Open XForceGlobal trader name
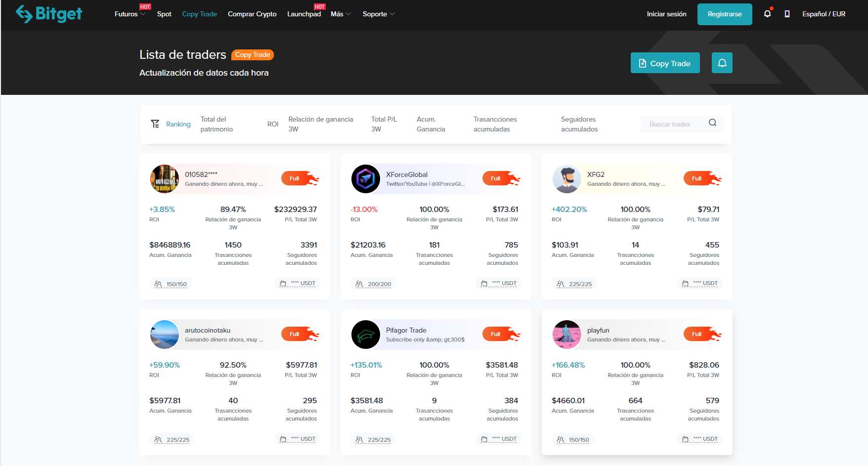The image size is (868, 466). [406, 174]
